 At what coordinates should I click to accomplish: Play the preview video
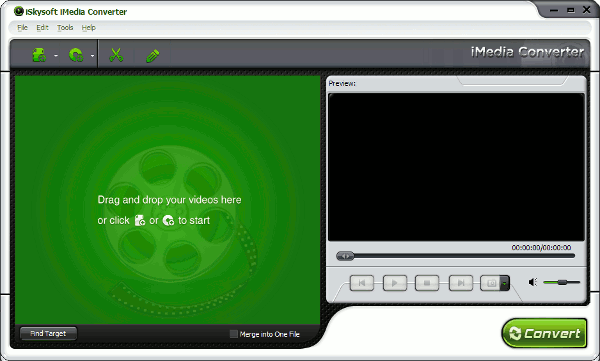pyautogui.click(x=395, y=283)
